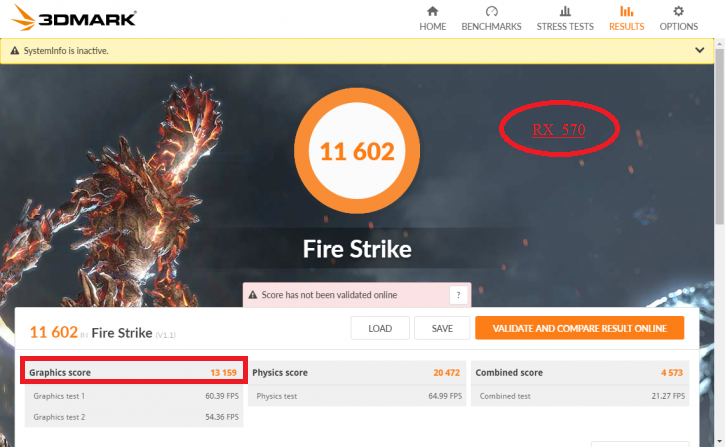Click the SystemInfo warning triangle icon
The height and width of the screenshot is (447, 725).
(x=15, y=51)
